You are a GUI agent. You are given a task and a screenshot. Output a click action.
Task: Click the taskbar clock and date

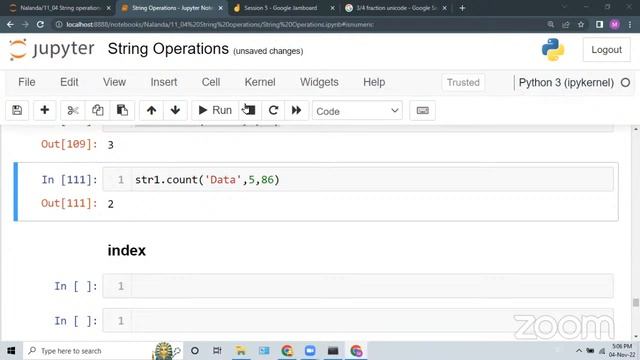pos(622,351)
